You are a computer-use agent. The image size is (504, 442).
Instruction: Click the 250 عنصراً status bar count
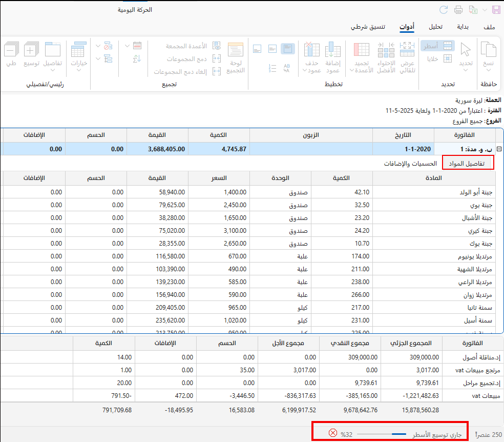coord(488,435)
